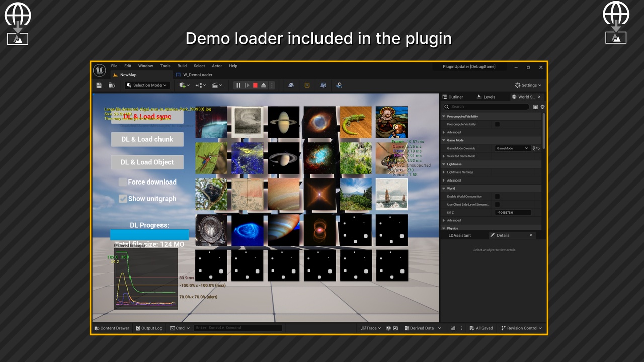
Task: Click the Kill Z value field
Action: pos(513,213)
